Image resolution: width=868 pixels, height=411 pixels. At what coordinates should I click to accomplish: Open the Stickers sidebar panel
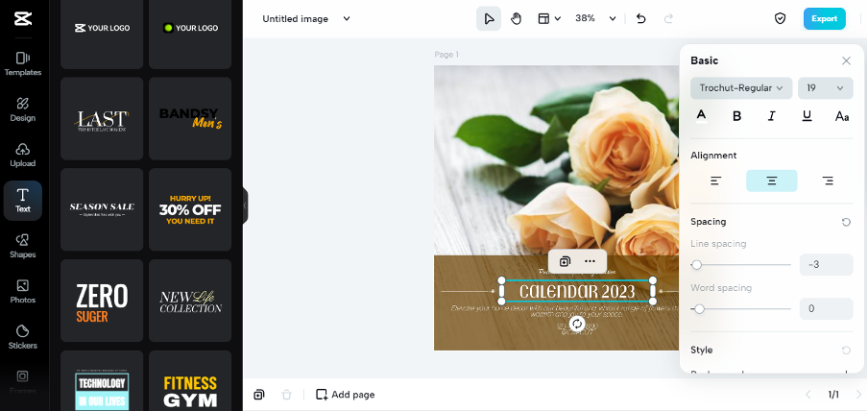23,337
